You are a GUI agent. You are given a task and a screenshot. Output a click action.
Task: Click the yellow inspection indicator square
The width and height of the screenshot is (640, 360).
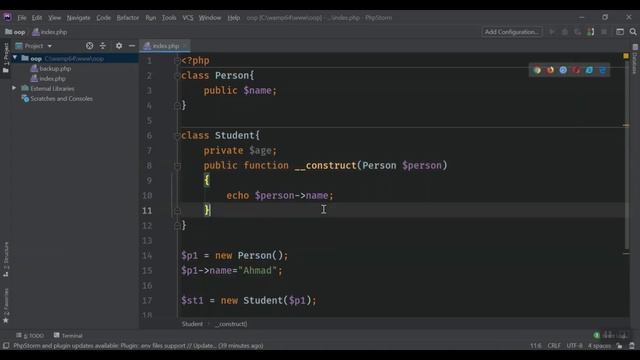coord(626,56)
